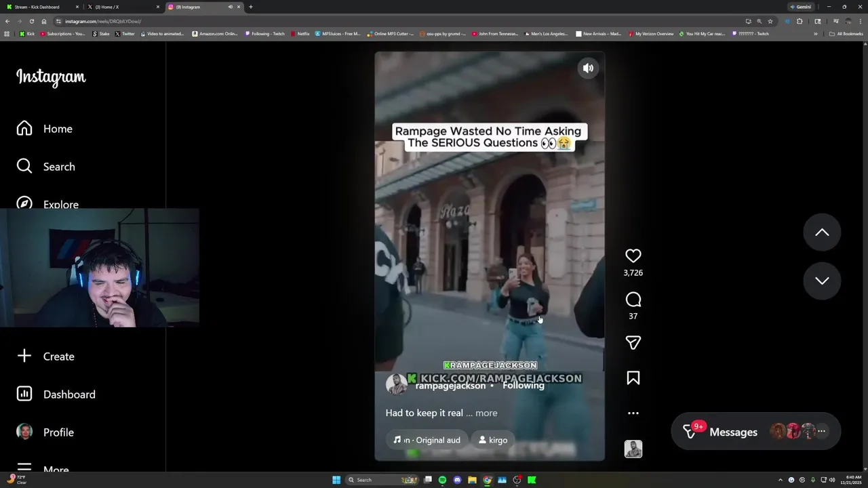This screenshot has width=868, height=488.
Task: Go to previous reel up arrow
Action: [822, 232]
